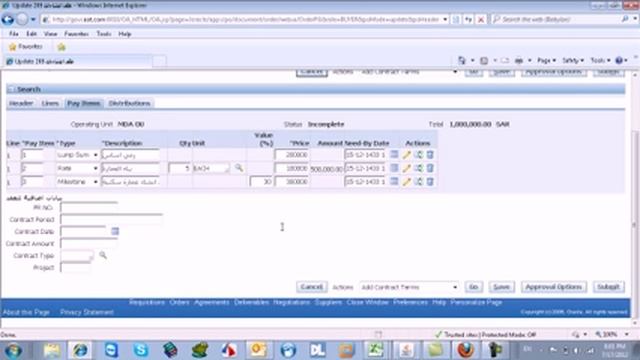The height and width of the screenshot is (360, 640).
Task: Click the Print icon in command bar
Action: tap(519, 60)
